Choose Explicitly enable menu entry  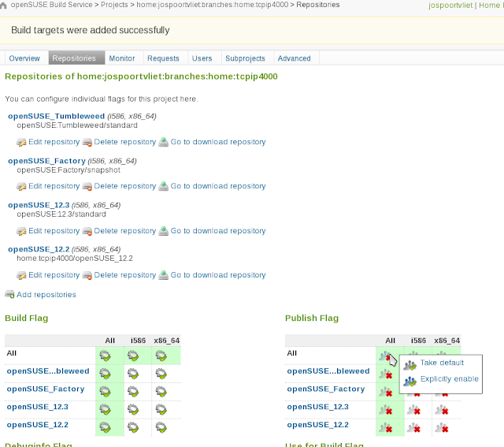pyautogui.click(x=450, y=378)
